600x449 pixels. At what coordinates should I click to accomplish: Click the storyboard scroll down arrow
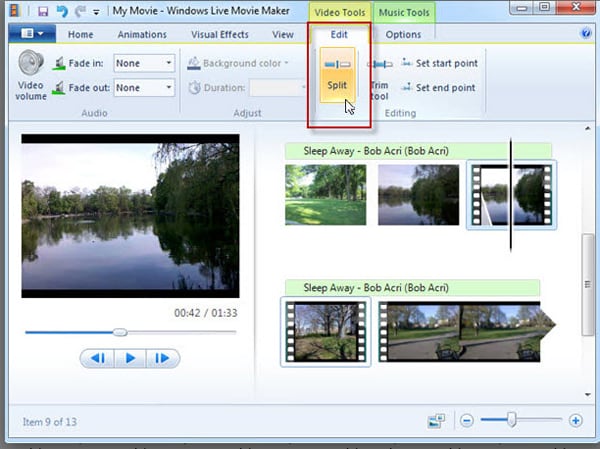tap(587, 395)
